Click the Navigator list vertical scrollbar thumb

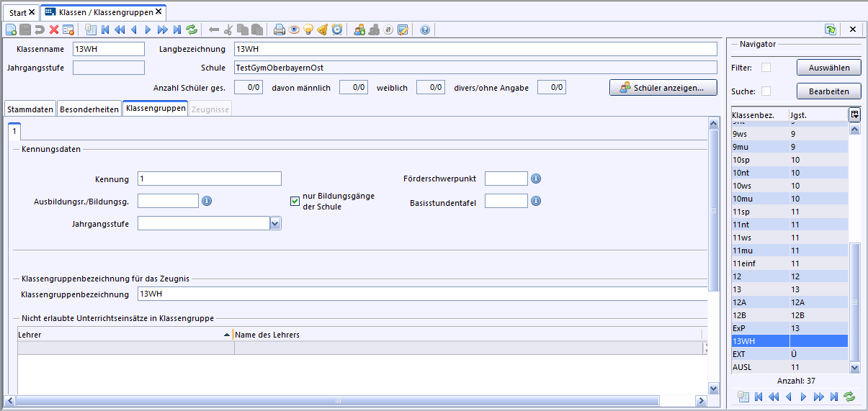coord(855,302)
